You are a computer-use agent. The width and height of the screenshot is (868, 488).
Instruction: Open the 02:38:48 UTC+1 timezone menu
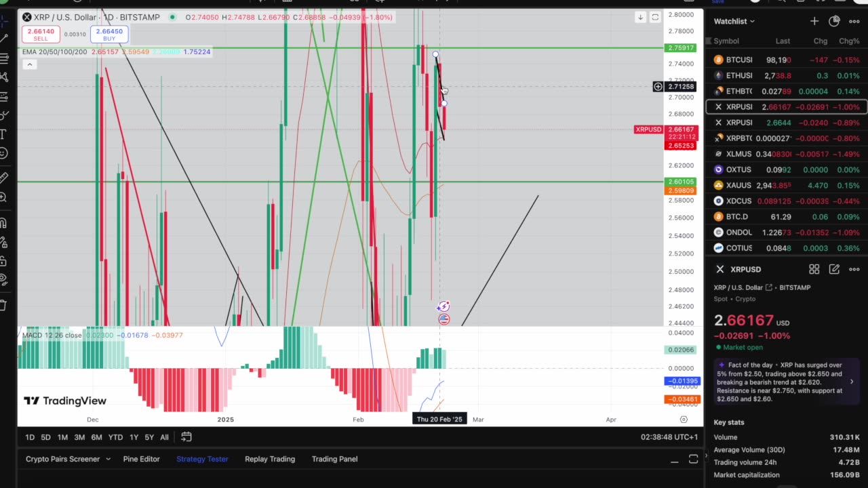pyautogui.click(x=669, y=437)
